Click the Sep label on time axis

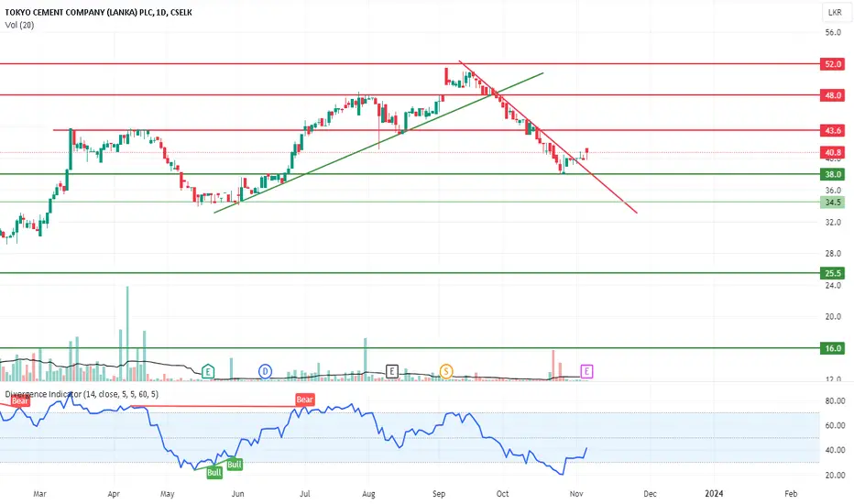(x=439, y=494)
